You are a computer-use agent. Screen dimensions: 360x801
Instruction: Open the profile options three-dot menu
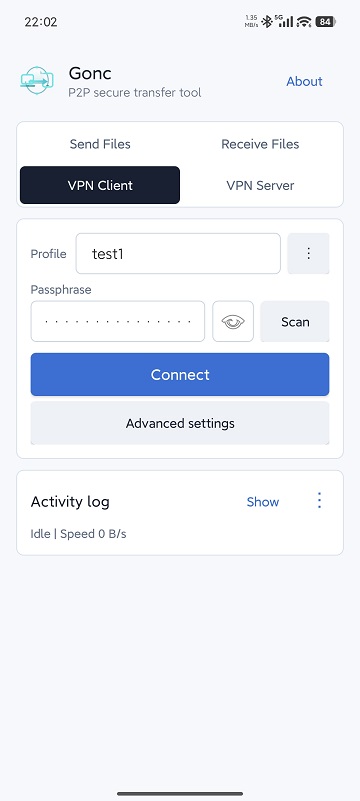(x=308, y=253)
